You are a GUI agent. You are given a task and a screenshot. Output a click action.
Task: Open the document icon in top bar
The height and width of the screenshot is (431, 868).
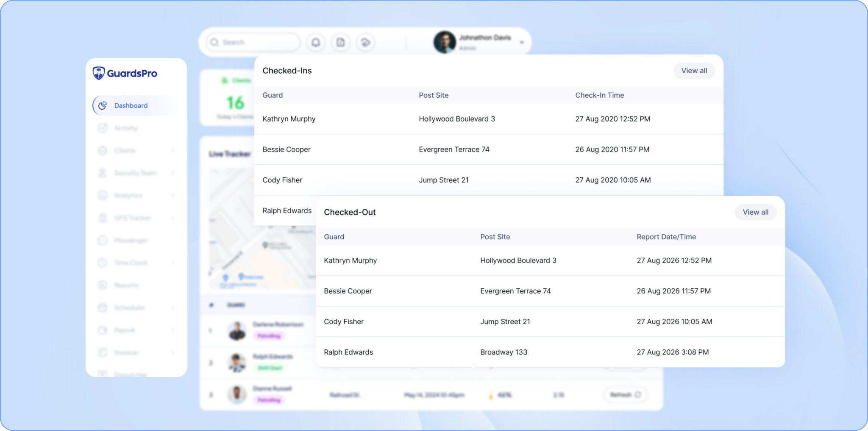341,42
